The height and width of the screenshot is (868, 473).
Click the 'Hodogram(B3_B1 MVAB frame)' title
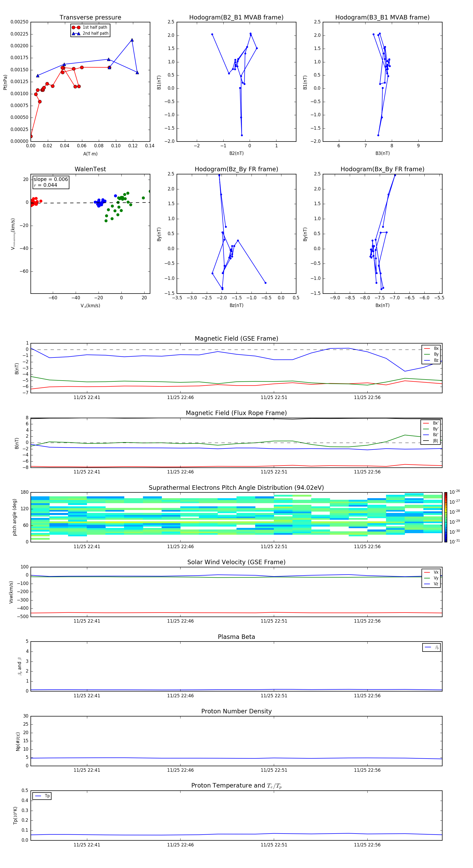coord(382,17)
